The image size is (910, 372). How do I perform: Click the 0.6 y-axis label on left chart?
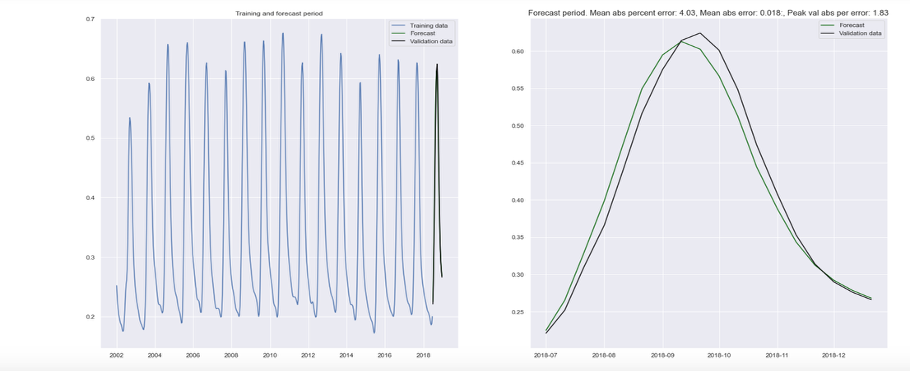(x=90, y=79)
